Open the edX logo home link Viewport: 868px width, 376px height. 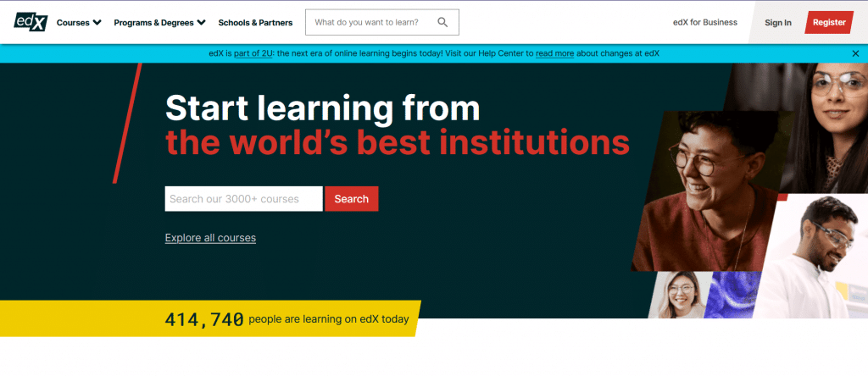tap(31, 22)
